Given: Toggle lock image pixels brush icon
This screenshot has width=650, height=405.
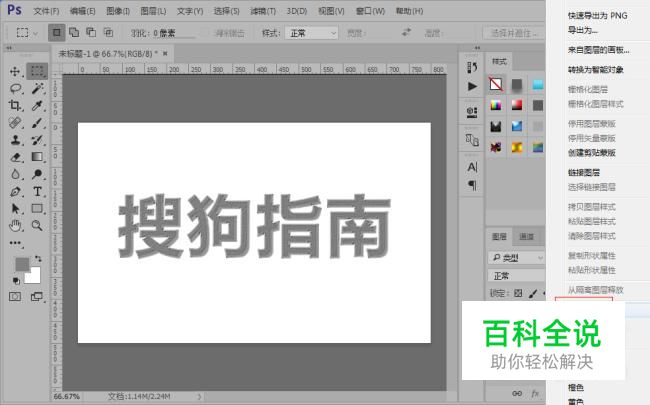Looking at the screenshot, I should click(533, 293).
